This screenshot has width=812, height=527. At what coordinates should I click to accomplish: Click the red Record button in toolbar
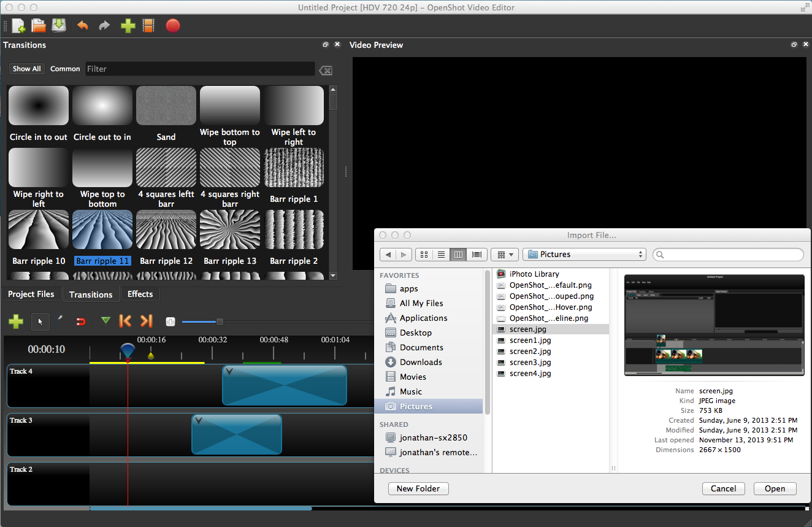click(x=173, y=26)
